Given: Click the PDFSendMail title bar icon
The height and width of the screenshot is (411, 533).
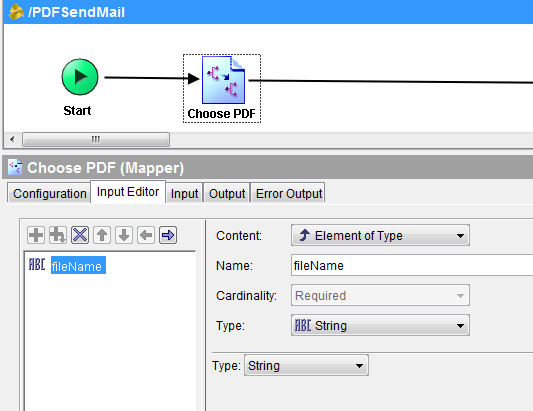Looking at the screenshot, I should tap(16, 11).
